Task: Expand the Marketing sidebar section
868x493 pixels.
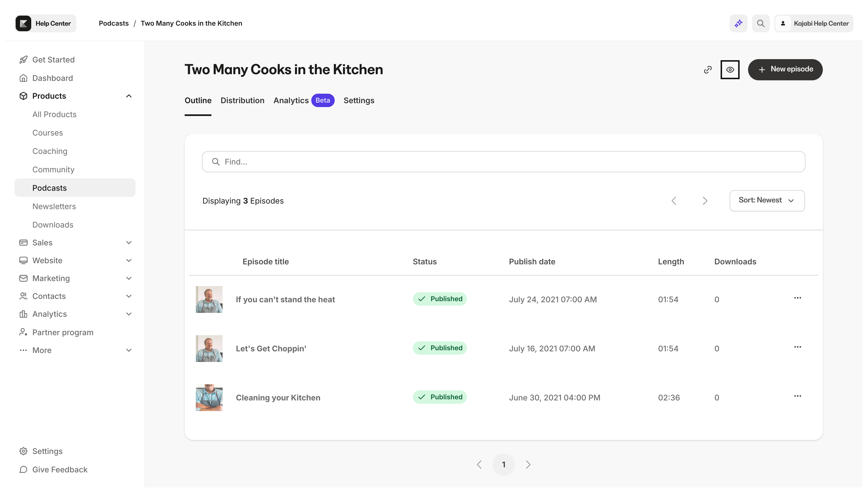Action: pos(129,278)
